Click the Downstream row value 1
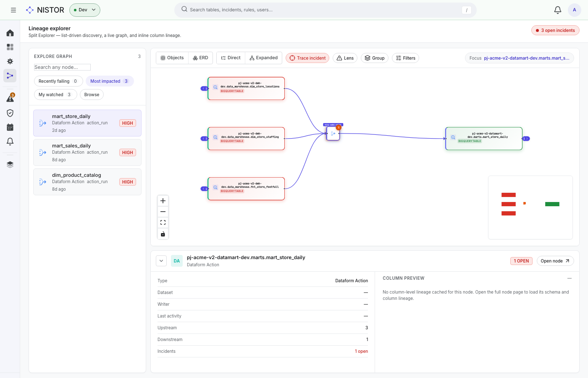This screenshot has width=588, height=378. [367, 339]
